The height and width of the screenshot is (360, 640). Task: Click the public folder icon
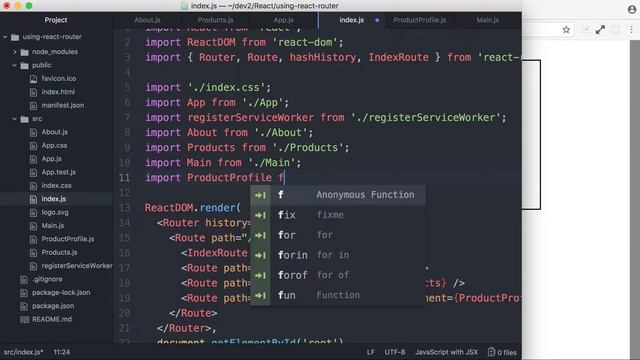pos(24,65)
